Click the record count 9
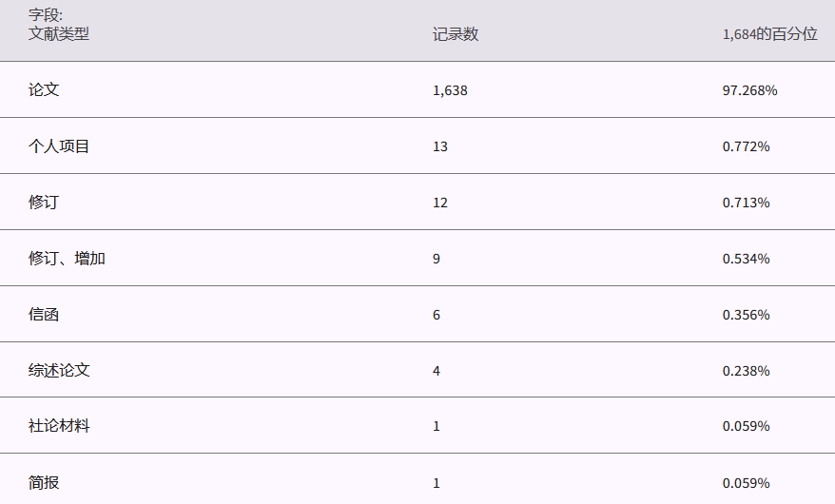Viewport: 835px width, 504px height. coord(437,259)
